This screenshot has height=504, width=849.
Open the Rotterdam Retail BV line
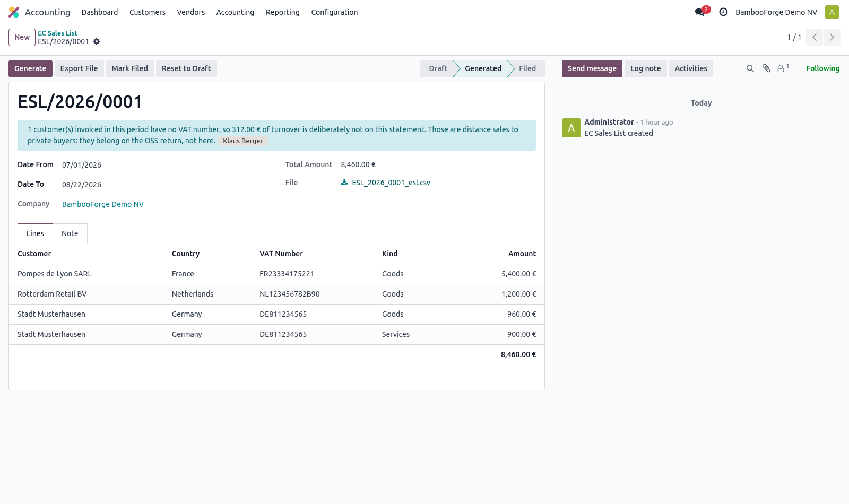point(276,294)
